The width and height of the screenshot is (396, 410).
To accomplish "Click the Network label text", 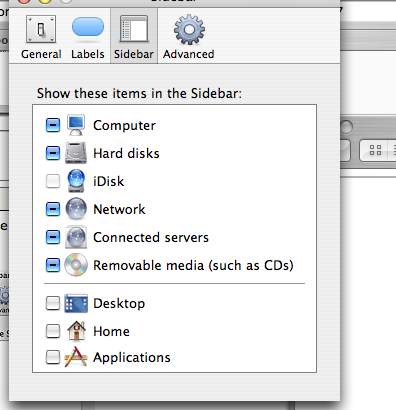I will tap(119, 210).
